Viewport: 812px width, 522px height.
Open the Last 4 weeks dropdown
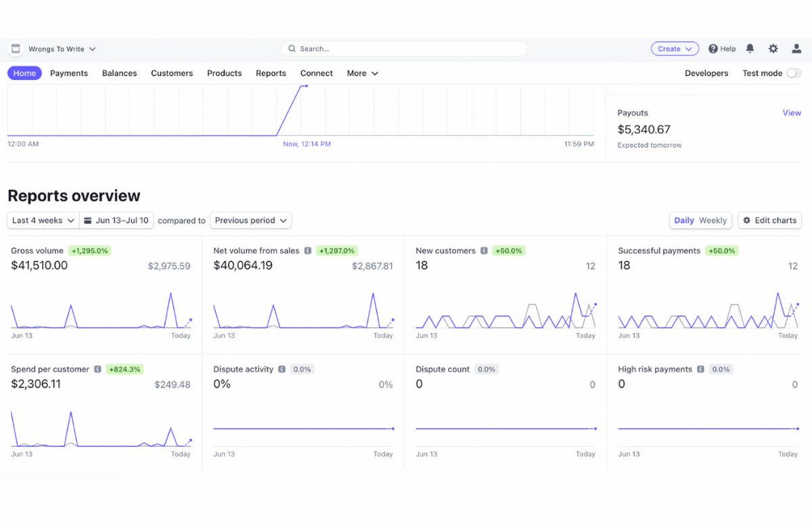click(x=43, y=220)
